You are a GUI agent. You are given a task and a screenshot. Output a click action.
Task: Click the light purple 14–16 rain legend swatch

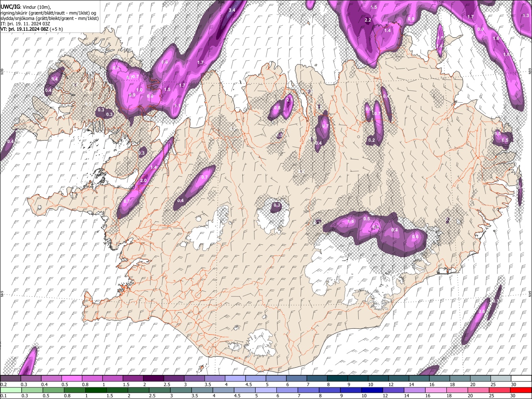click(x=414, y=390)
